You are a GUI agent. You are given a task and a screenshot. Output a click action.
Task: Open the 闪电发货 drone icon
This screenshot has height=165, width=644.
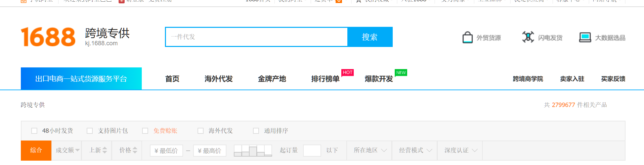click(528, 37)
